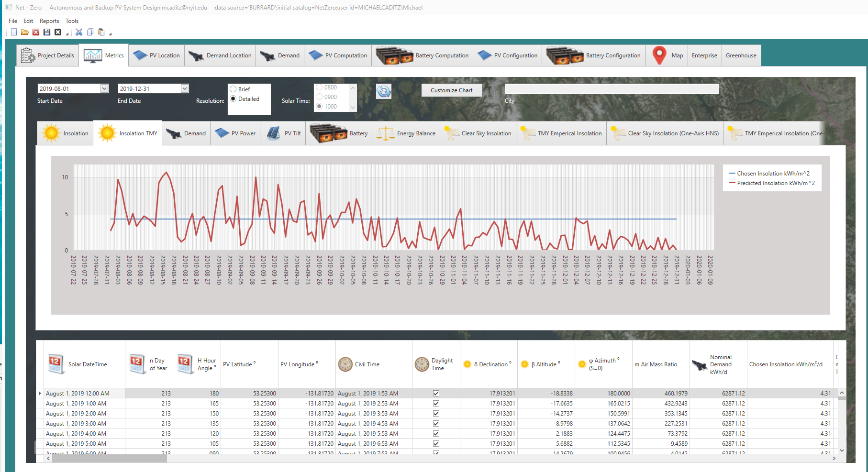The width and height of the screenshot is (868, 472).
Task: Click the red X delete toolbar icon
Action: (x=36, y=32)
